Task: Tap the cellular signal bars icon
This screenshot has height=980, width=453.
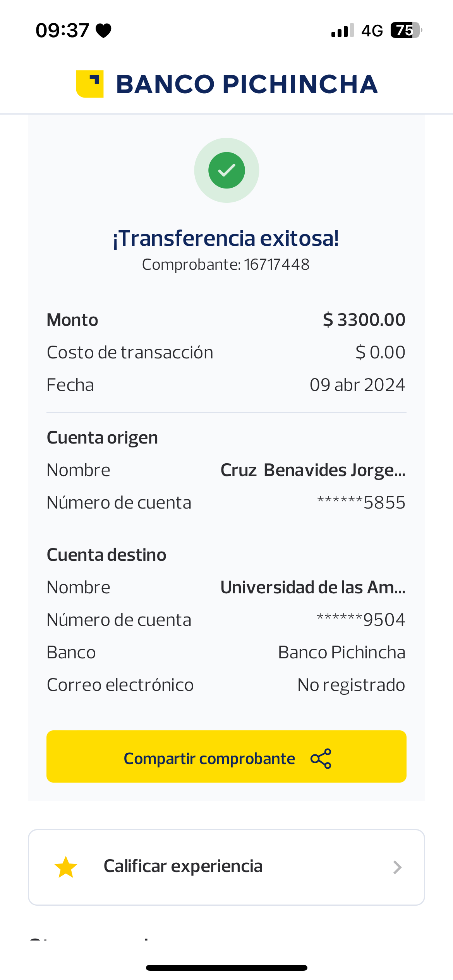Action: [x=342, y=31]
